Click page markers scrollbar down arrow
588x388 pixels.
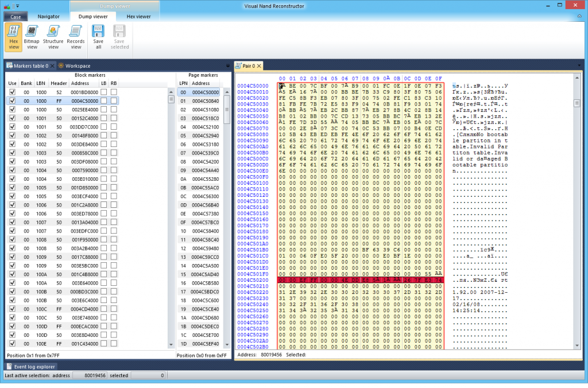pos(227,344)
